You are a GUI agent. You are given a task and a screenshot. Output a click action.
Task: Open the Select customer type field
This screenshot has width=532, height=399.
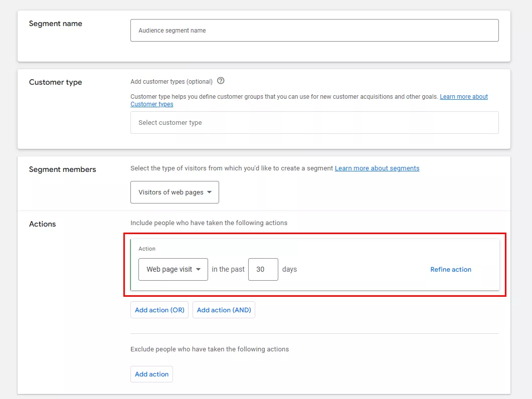314,123
